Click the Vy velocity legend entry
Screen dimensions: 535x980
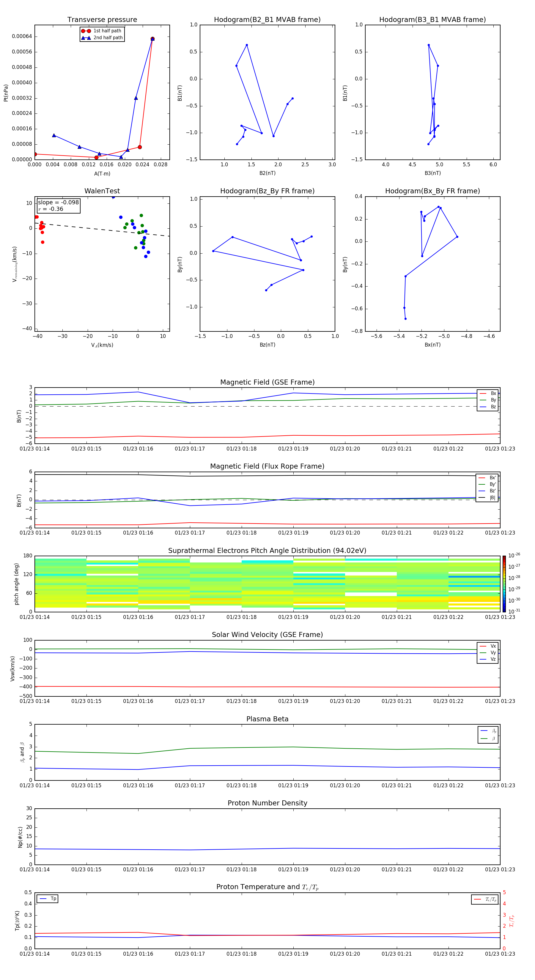pyautogui.click(x=488, y=652)
